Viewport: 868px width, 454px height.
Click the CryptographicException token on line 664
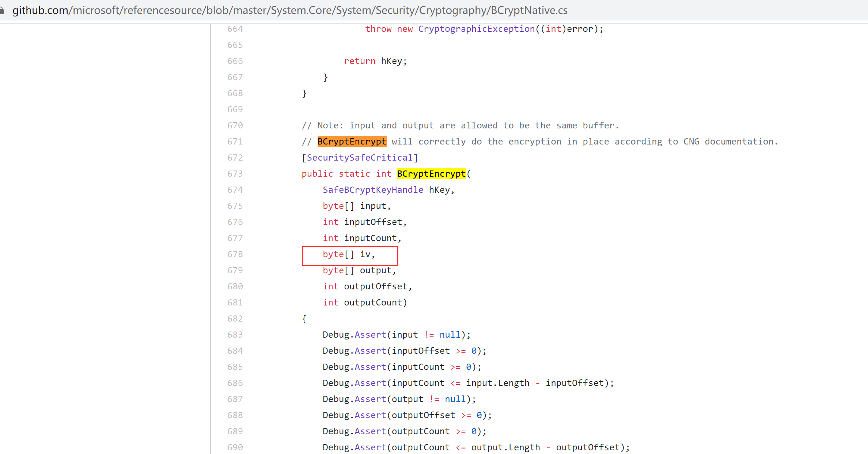click(476, 29)
